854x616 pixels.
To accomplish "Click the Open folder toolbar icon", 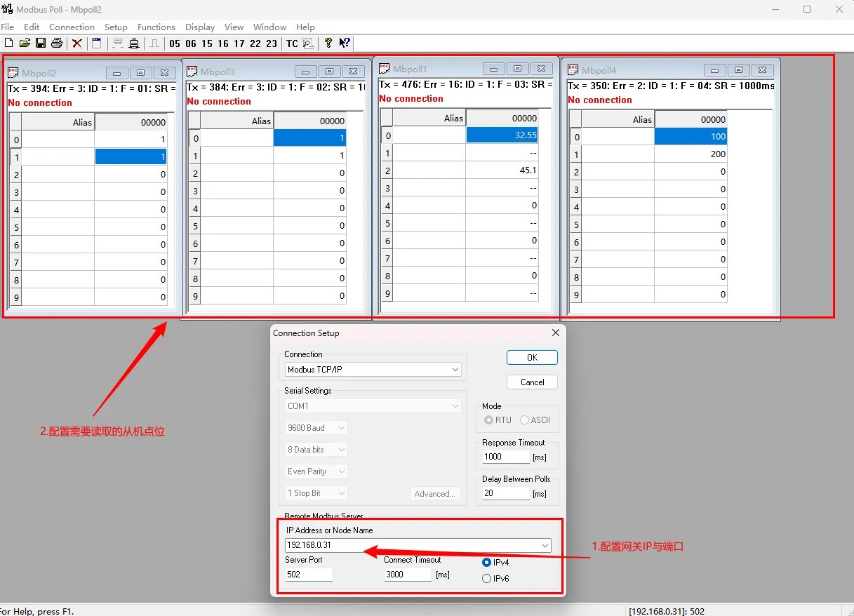I will tap(25, 43).
